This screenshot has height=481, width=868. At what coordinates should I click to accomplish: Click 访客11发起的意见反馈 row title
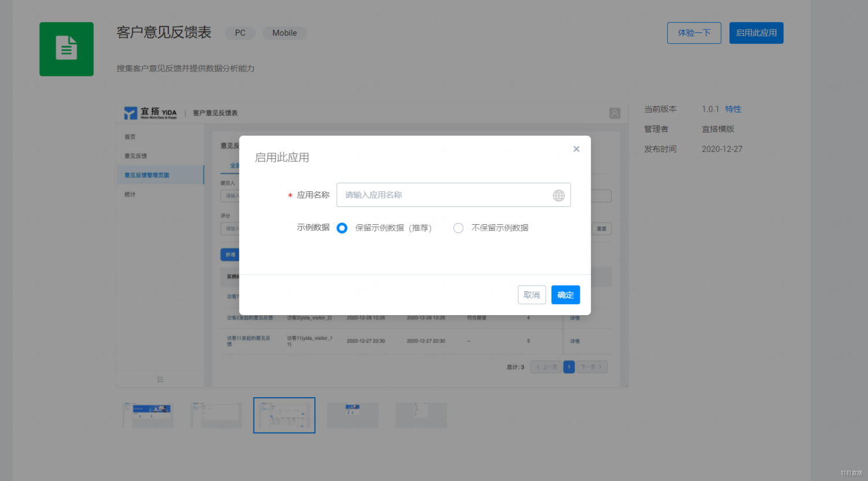coord(249,341)
